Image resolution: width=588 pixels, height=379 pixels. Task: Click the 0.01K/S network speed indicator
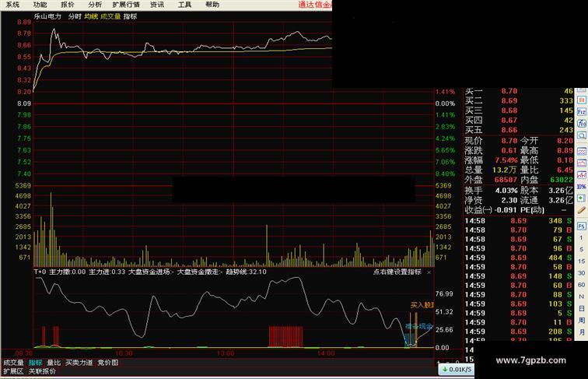[x=457, y=370]
